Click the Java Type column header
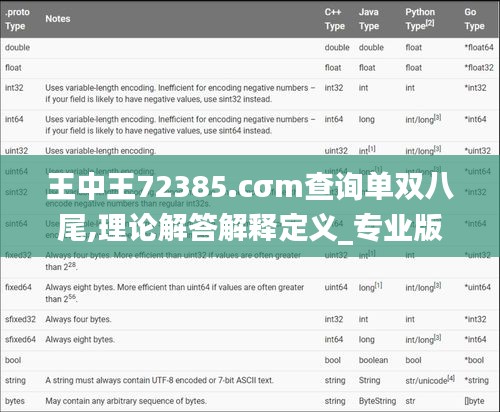Screen dimensions: 500x412 coord(369,19)
